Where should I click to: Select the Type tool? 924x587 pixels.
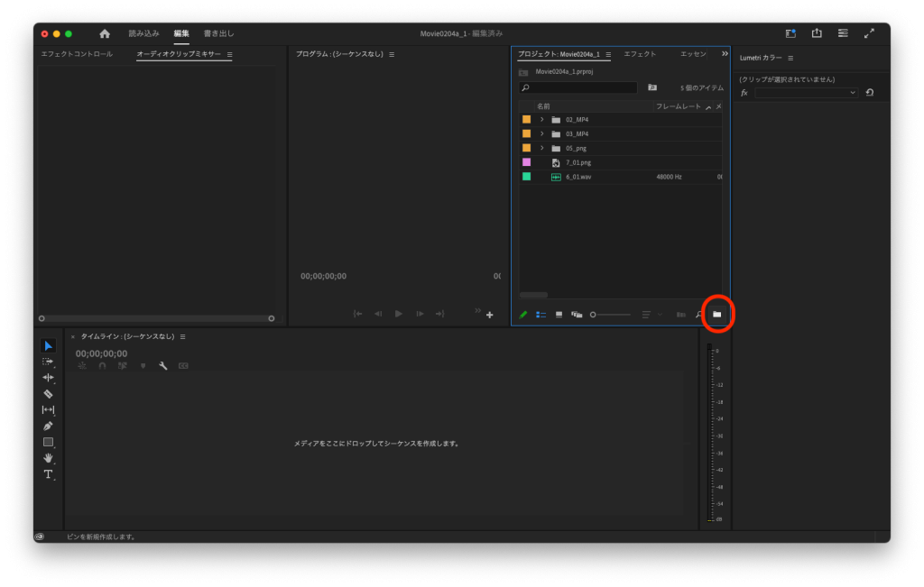[48, 474]
